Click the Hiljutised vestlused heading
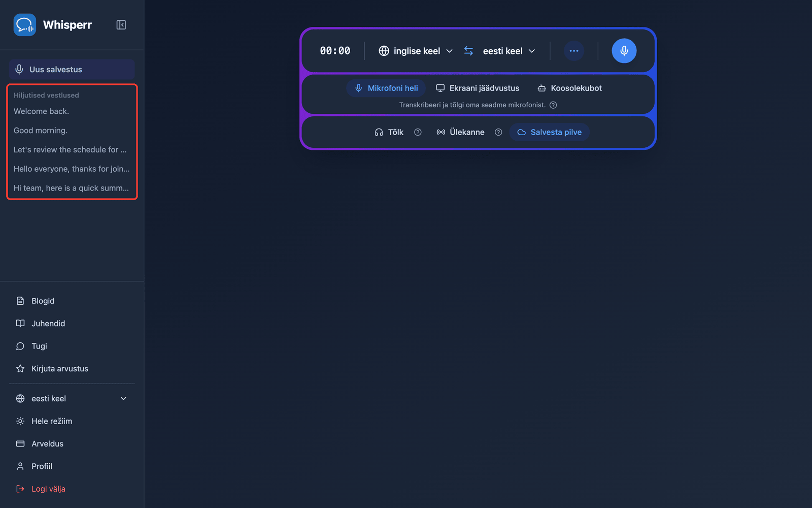This screenshot has width=812, height=508. (46, 96)
